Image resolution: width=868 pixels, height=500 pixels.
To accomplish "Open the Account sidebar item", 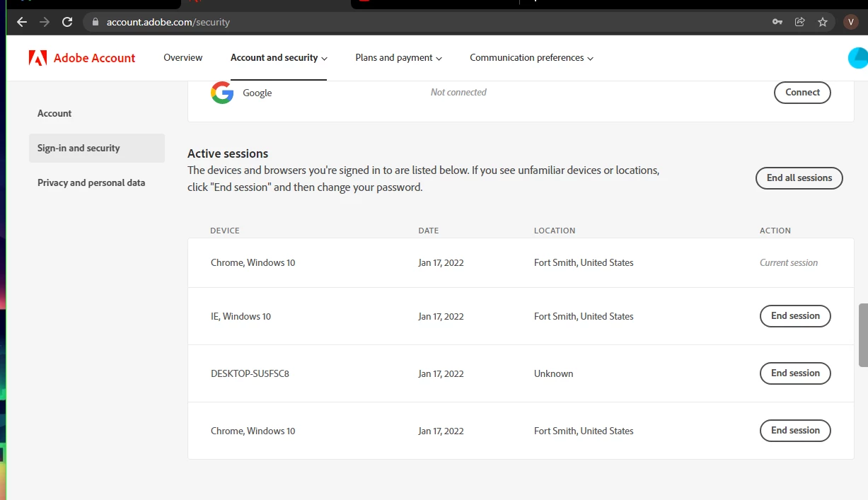I will tap(54, 113).
